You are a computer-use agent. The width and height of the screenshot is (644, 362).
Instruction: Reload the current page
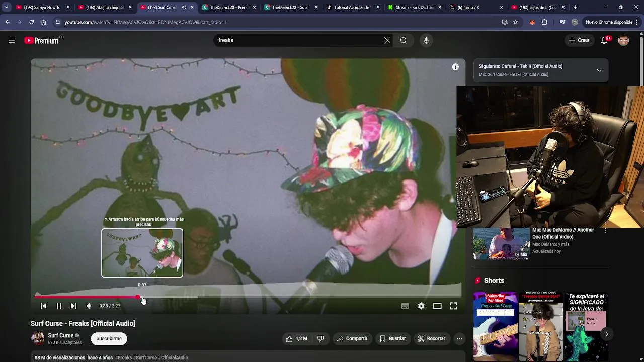pyautogui.click(x=31, y=22)
